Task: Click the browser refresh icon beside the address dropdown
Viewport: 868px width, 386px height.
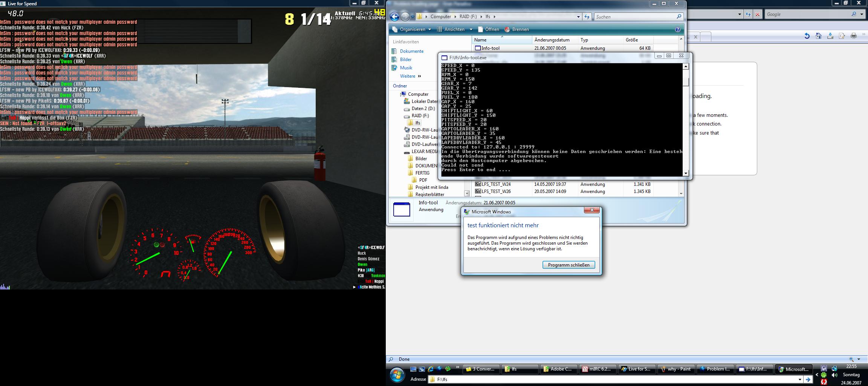Action: tap(748, 14)
